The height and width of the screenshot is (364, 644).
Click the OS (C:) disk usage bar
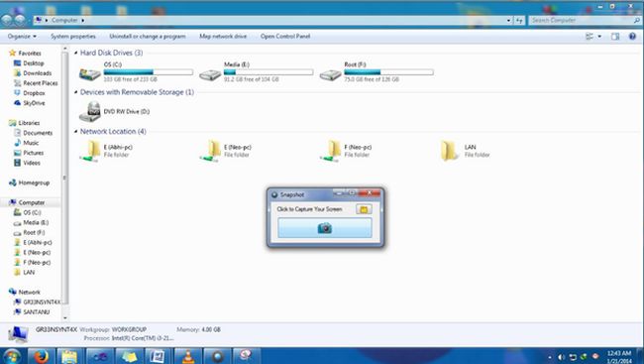[149, 72]
